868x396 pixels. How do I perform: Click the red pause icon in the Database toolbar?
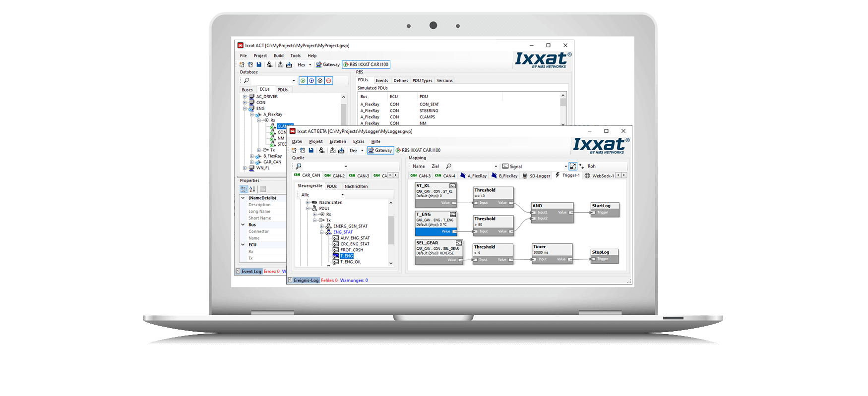coord(328,80)
